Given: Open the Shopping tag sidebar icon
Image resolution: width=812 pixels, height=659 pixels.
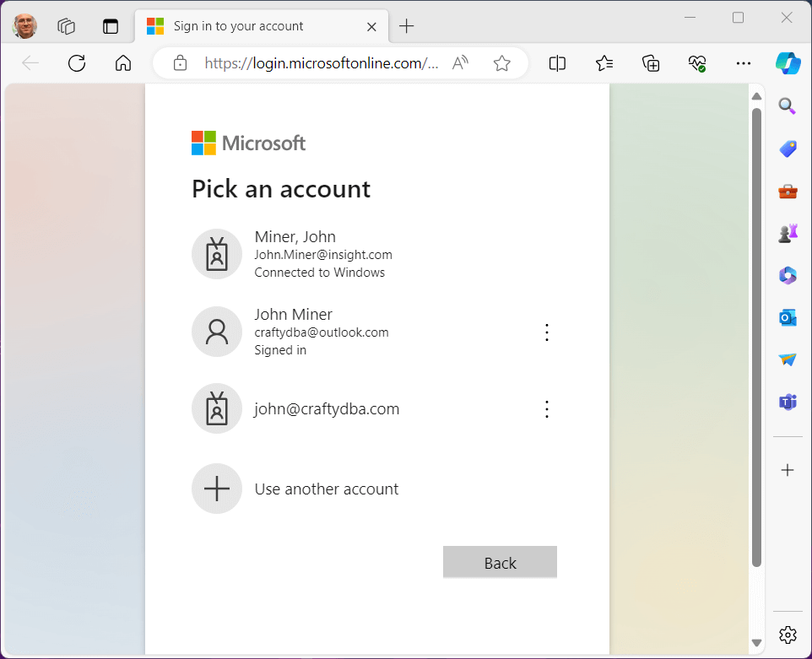Looking at the screenshot, I should pos(788,149).
